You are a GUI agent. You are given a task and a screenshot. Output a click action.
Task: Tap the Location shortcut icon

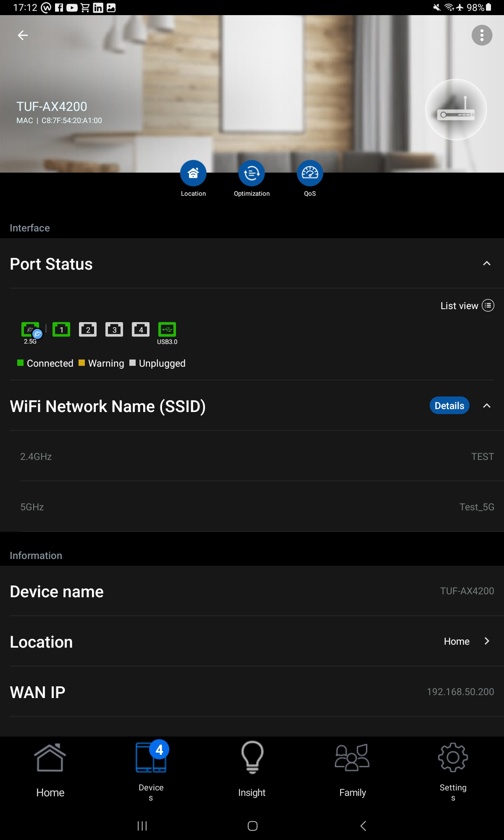pyautogui.click(x=193, y=173)
